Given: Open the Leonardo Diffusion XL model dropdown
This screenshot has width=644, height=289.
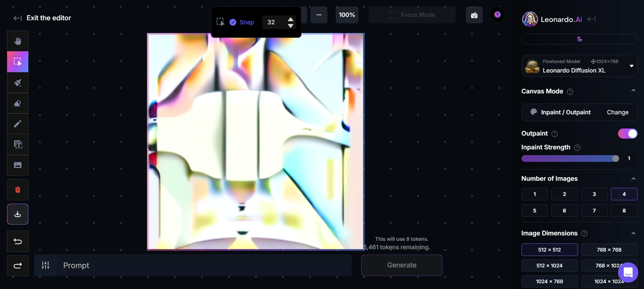Looking at the screenshot, I should pyautogui.click(x=579, y=66).
